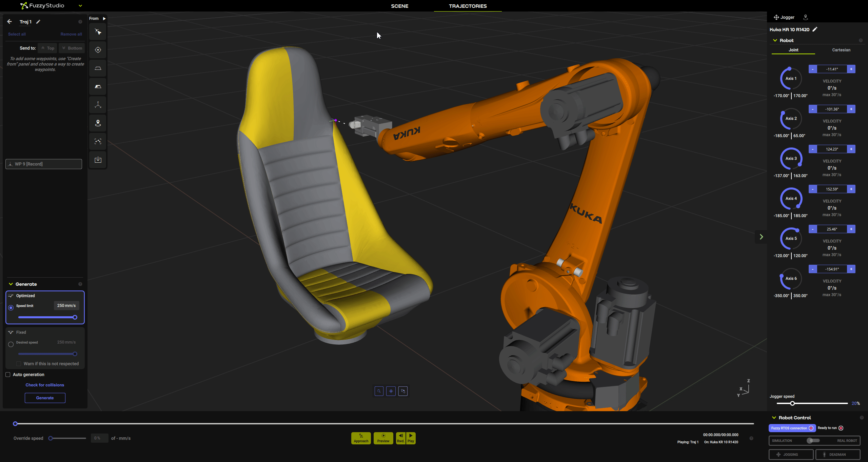
Task: Switch to the SCENE tab
Action: pyautogui.click(x=400, y=6)
